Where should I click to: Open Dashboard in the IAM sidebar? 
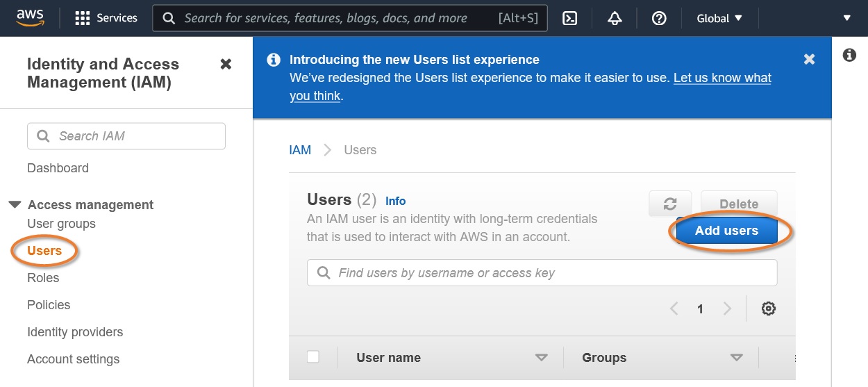58,168
